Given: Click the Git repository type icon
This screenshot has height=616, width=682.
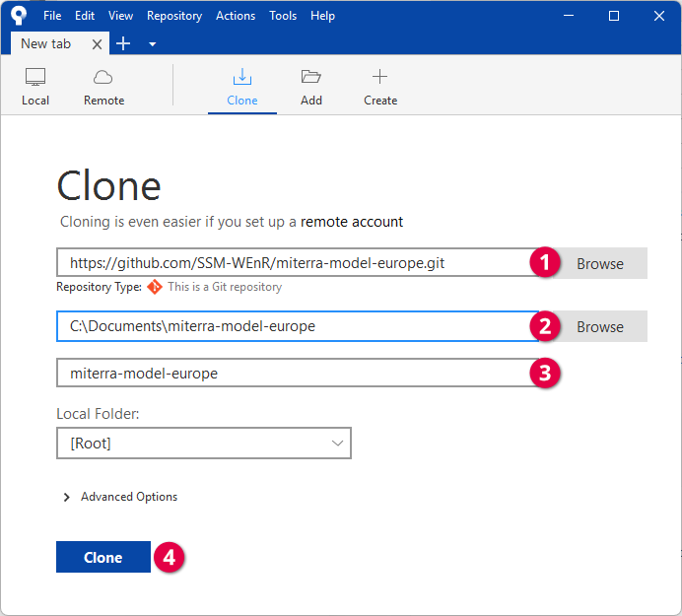Looking at the screenshot, I should 155,287.
